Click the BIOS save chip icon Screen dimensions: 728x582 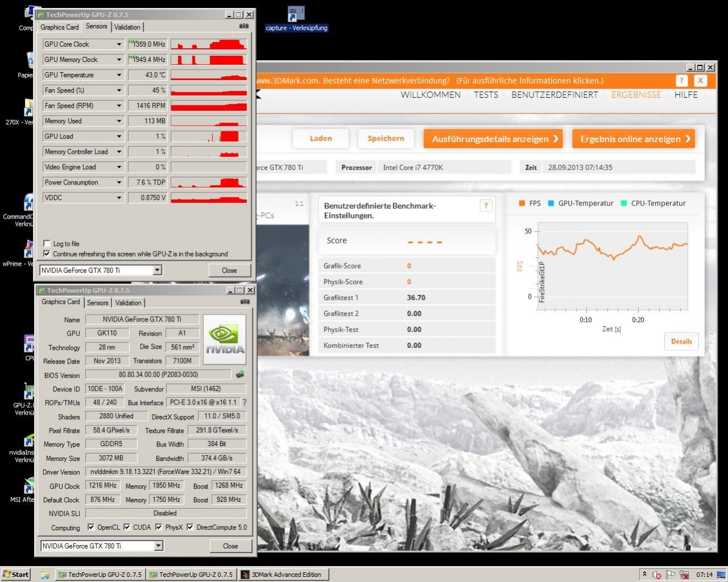[x=240, y=374]
